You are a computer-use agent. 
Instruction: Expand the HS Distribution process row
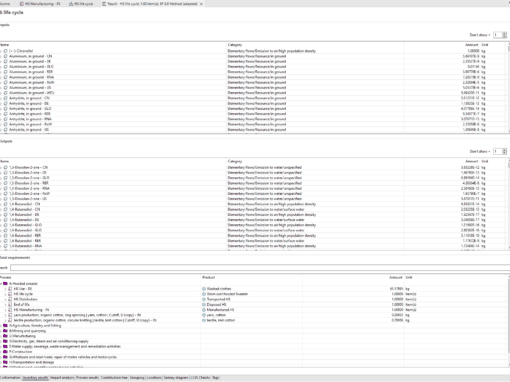tap(5, 299)
